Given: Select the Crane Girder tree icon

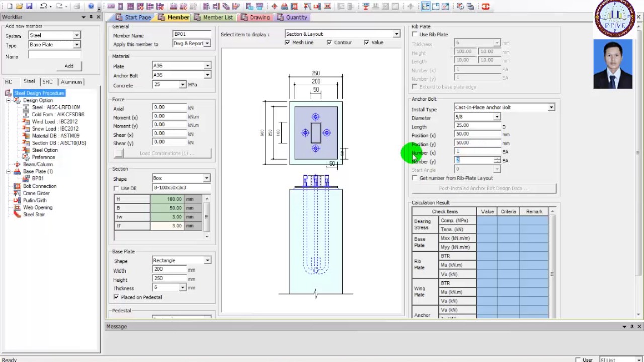Looking at the screenshot, I should (17, 193).
